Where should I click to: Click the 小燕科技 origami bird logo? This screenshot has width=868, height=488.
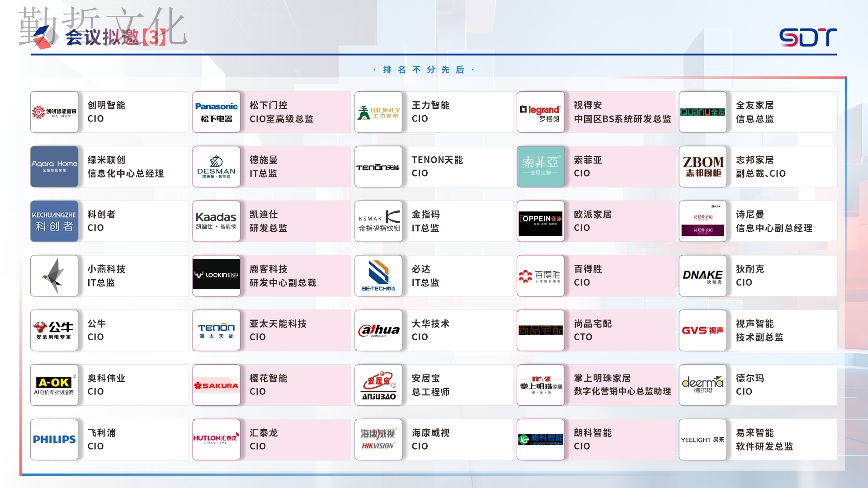pos(54,276)
